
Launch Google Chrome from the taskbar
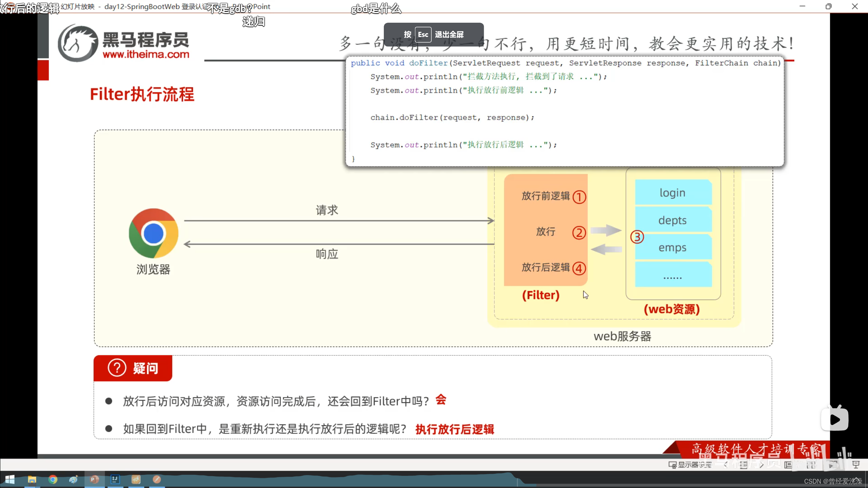click(x=53, y=480)
